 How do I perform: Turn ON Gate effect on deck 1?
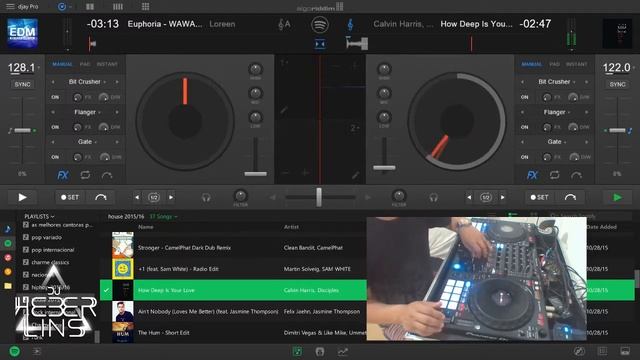[x=55, y=157]
